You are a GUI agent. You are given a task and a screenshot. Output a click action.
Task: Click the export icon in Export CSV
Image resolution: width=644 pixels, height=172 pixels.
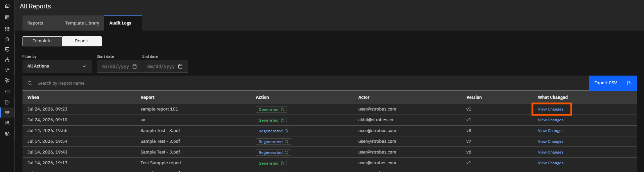click(x=629, y=83)
